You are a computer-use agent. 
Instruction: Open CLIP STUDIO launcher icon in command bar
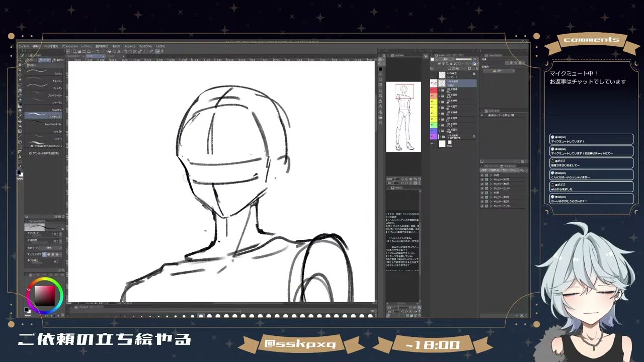point(68,51)
